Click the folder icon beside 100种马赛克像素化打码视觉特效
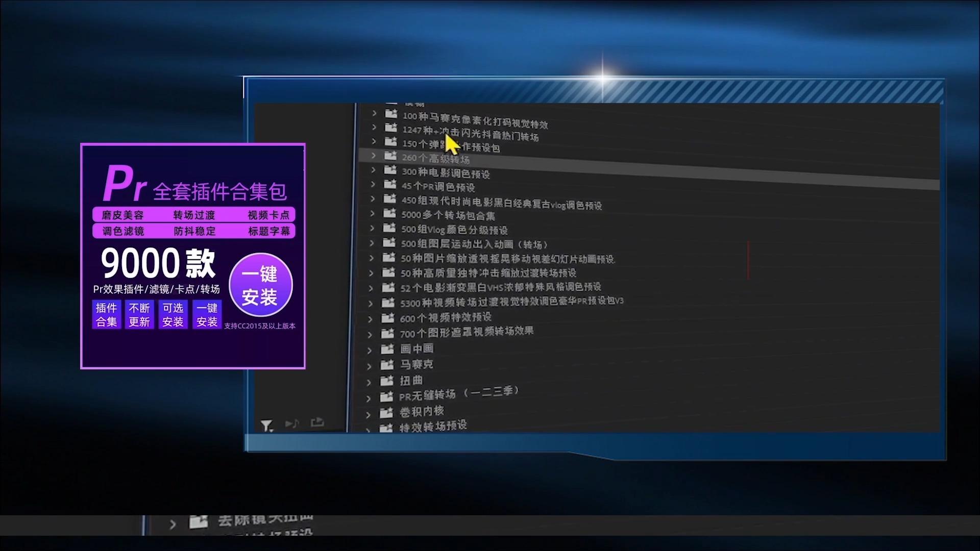This screenshot has width=980, height=551. (x=391, y=113)
